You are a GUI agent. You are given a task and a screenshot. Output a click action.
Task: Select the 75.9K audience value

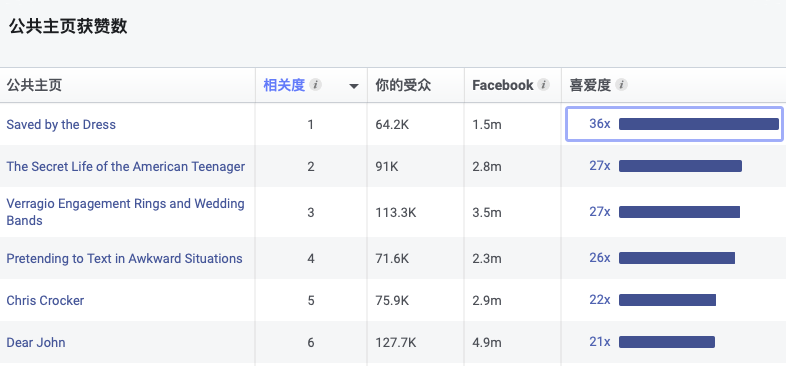392,301
